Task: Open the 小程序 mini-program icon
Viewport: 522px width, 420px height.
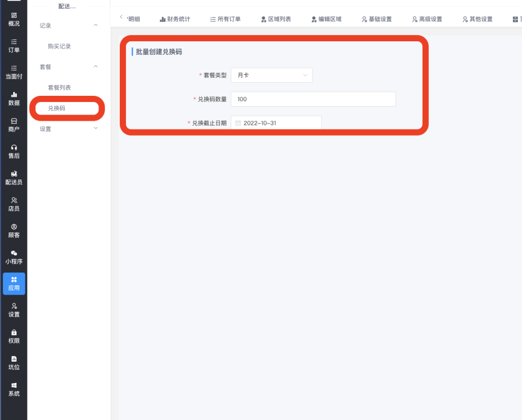Action: (x=14, y=257)
